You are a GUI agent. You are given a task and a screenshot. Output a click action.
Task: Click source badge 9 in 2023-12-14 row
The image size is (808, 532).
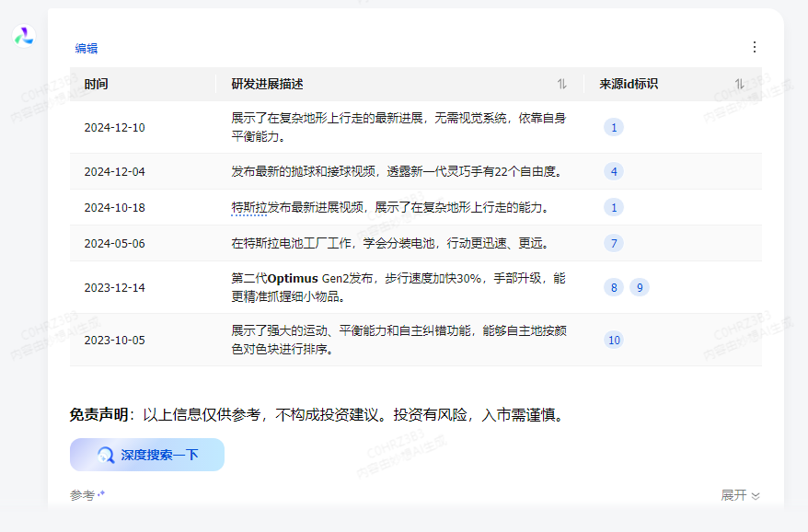point(640,287)
